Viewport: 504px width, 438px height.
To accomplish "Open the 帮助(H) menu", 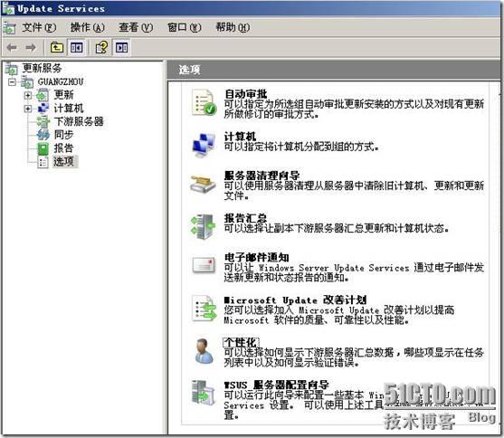I will [x=233, y=28].
